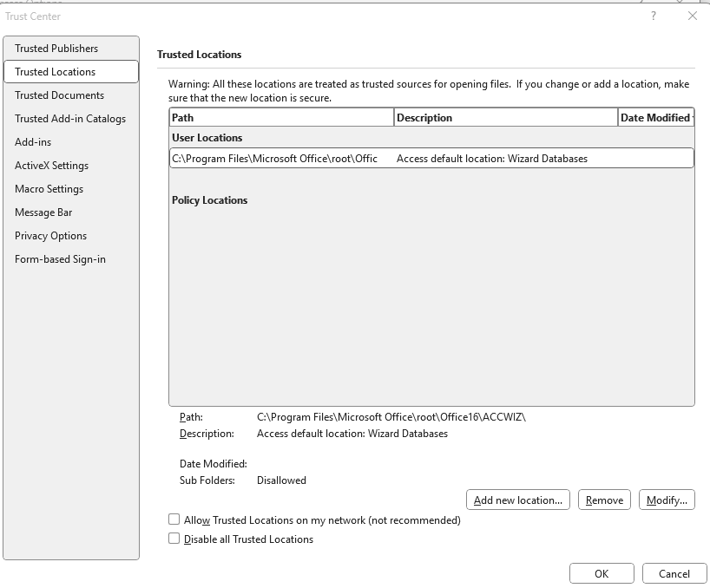The width and height of the screenshot is (710, 588).
Task: Show Macro Settings page
Action: tap(71, 189)
